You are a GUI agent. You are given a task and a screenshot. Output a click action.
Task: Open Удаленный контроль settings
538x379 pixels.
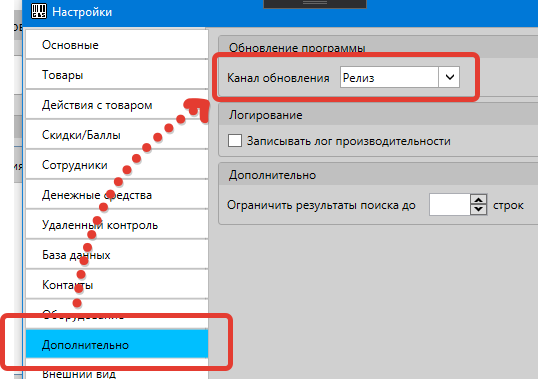(x=117, y=225)
